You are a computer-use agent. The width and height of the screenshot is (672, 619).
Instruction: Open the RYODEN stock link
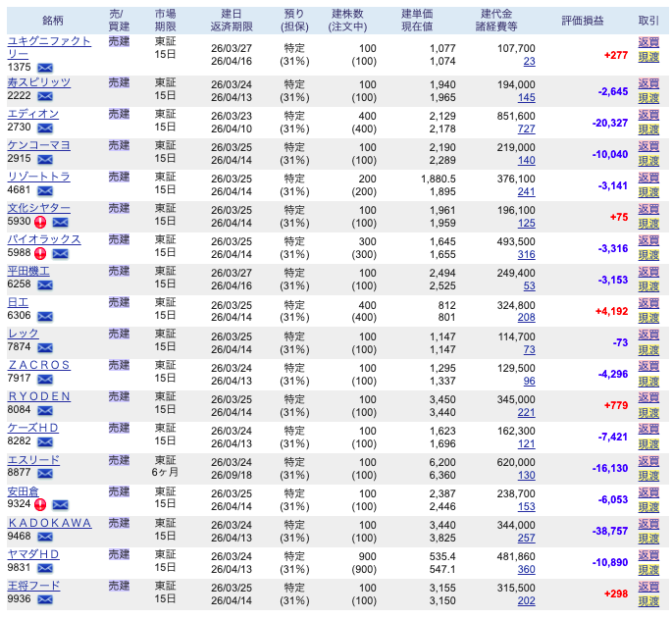click(x=39, y=396)
